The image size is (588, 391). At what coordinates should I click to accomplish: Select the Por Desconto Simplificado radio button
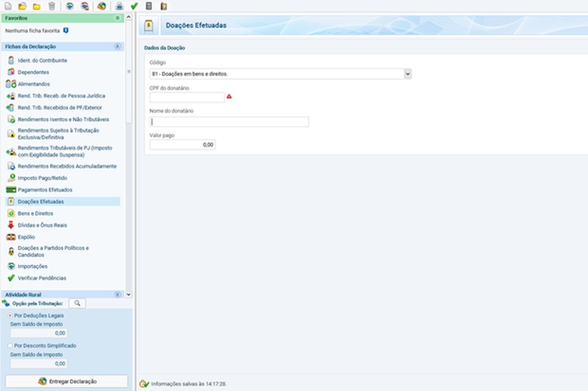coord(10,345)
